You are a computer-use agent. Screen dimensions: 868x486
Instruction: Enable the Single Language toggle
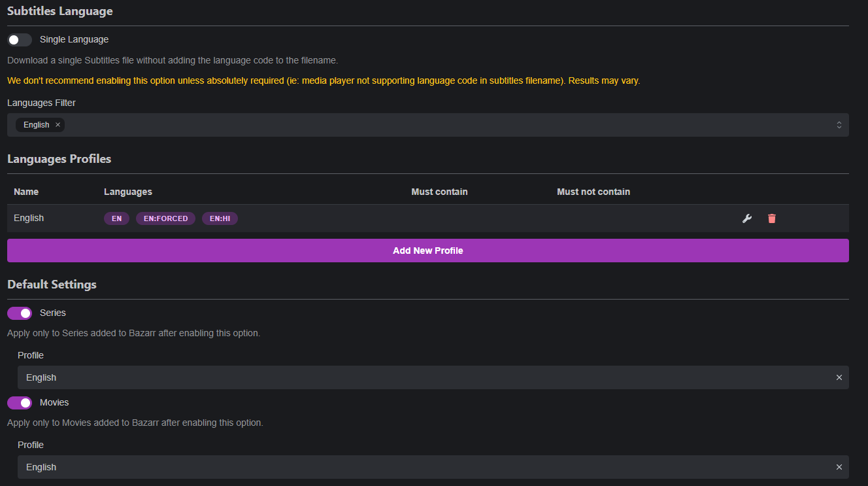(x=19, y=39)
